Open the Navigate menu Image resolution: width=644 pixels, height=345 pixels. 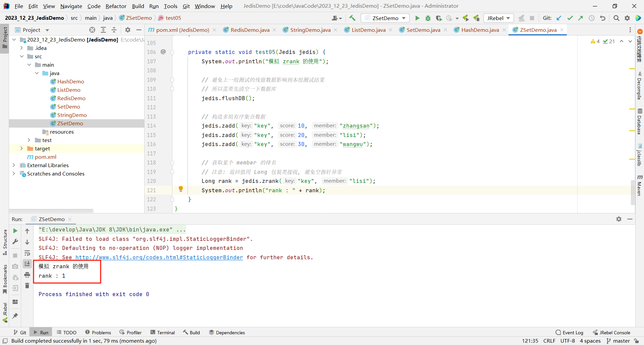(71, 6)
